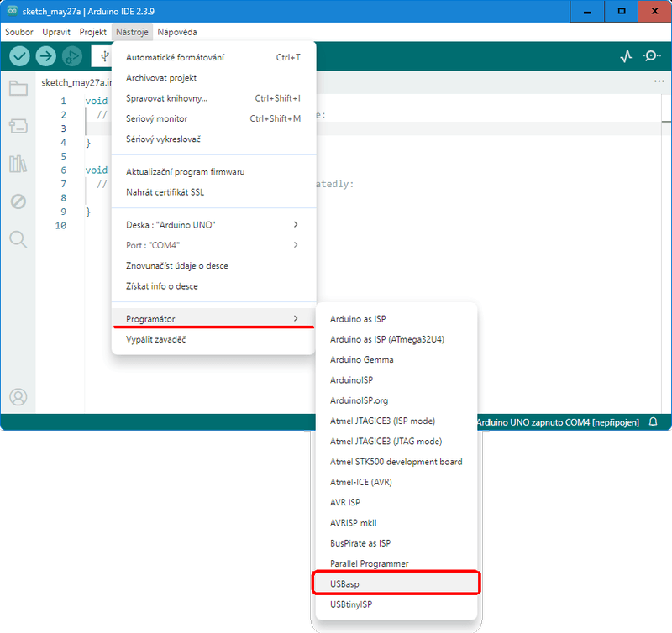Expand the Deska "Arduino UNO" submenu
This screenshot has width=672, height=633.
click(213, 225)
